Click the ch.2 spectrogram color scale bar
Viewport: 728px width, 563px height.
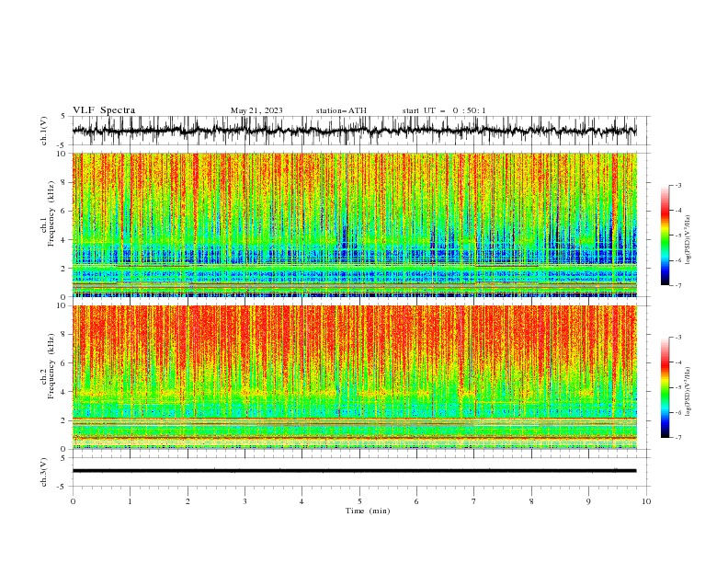coord(665,387)
